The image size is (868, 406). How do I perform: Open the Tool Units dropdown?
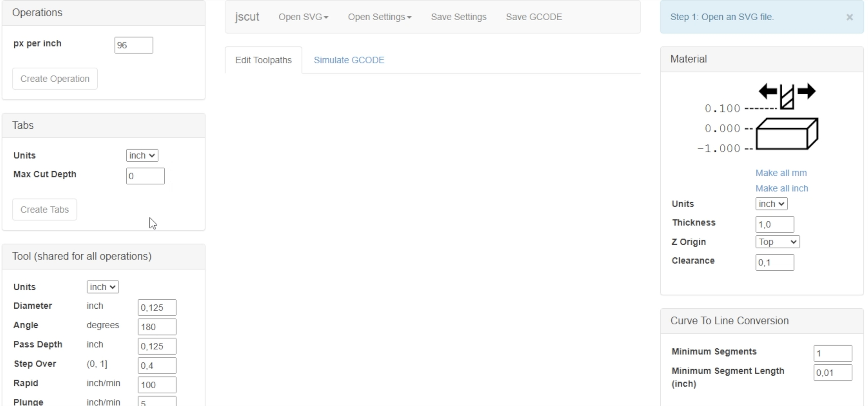[x=103, y=287]
